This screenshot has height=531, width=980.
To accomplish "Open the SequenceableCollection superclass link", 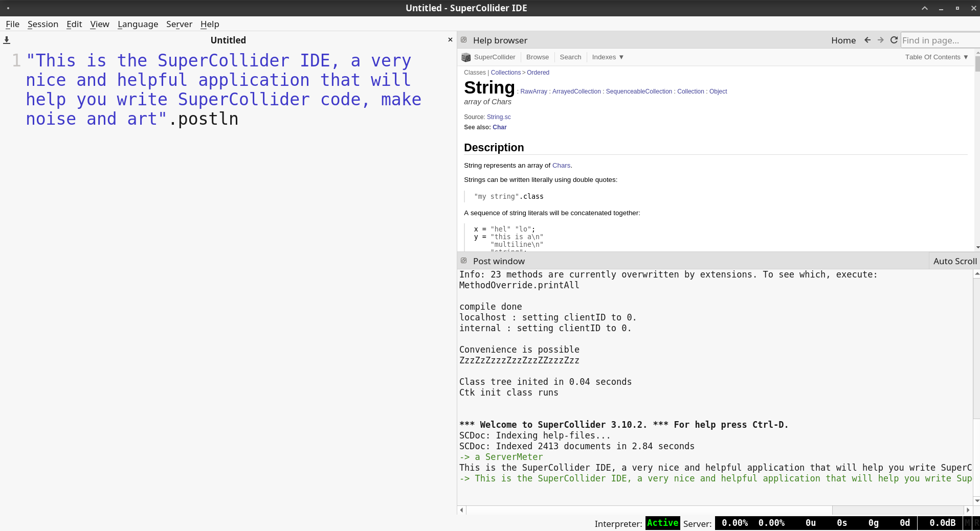I will [639, 91].
